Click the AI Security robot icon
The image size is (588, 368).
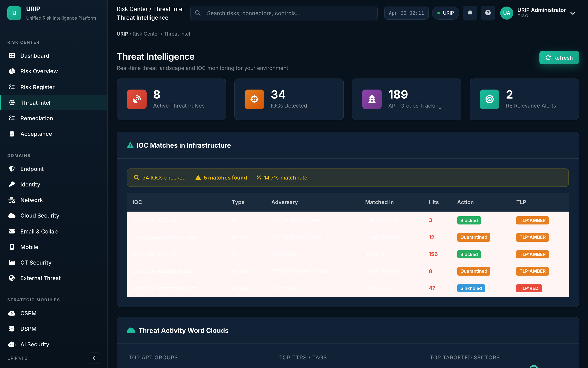(x=12, y=344)
